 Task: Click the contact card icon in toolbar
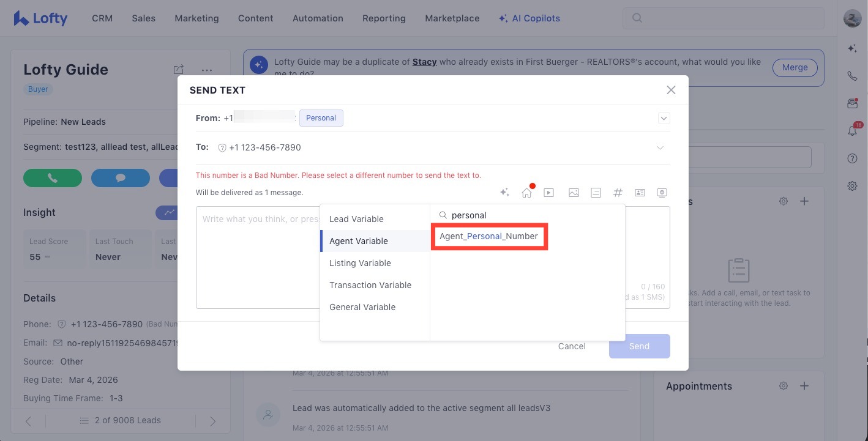[x=640, y=193]
